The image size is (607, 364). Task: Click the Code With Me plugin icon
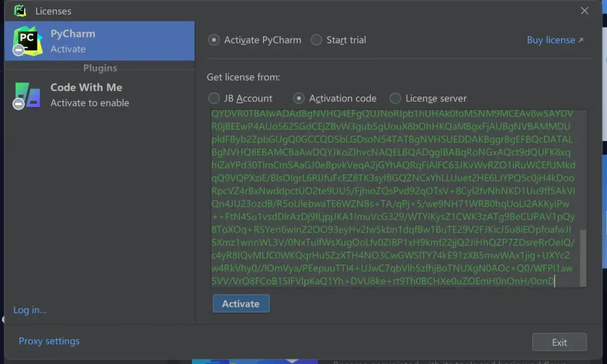(x=27, y=95)
